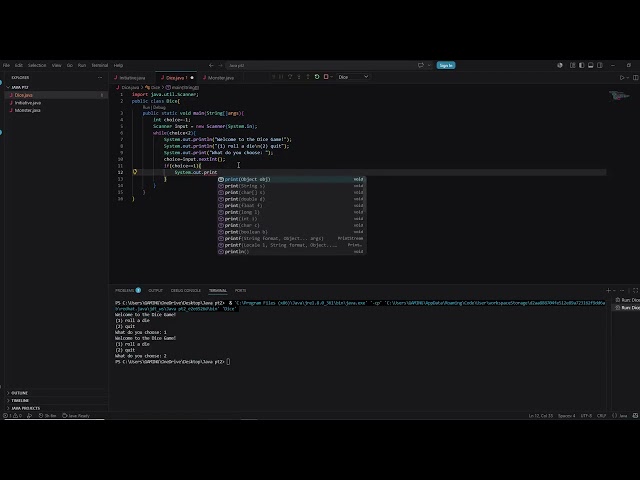Toggle the bottom panel layout icon

[591, 65]
